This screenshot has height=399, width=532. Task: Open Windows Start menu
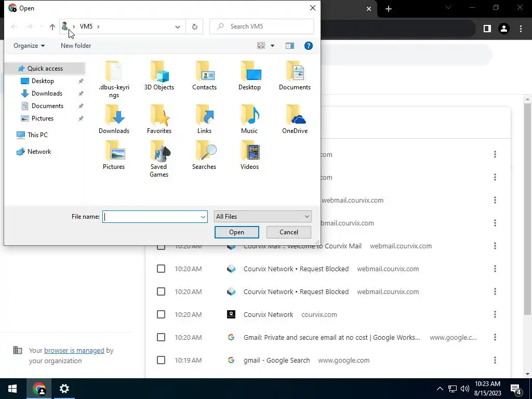pos(12,389)
